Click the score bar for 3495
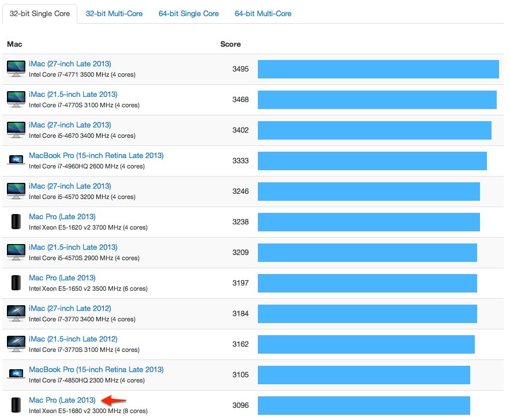 coord(378,69)
